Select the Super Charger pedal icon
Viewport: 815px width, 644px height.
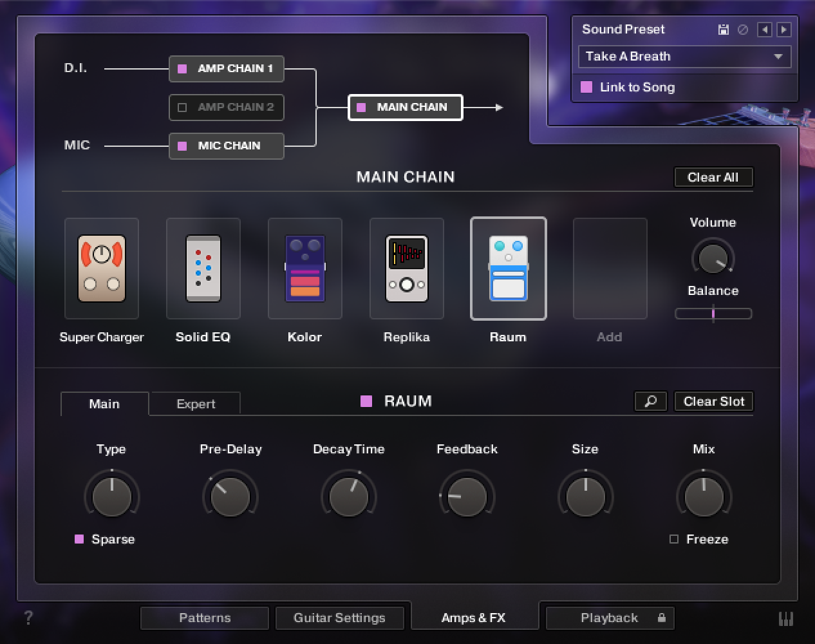[x=102, y=269]
